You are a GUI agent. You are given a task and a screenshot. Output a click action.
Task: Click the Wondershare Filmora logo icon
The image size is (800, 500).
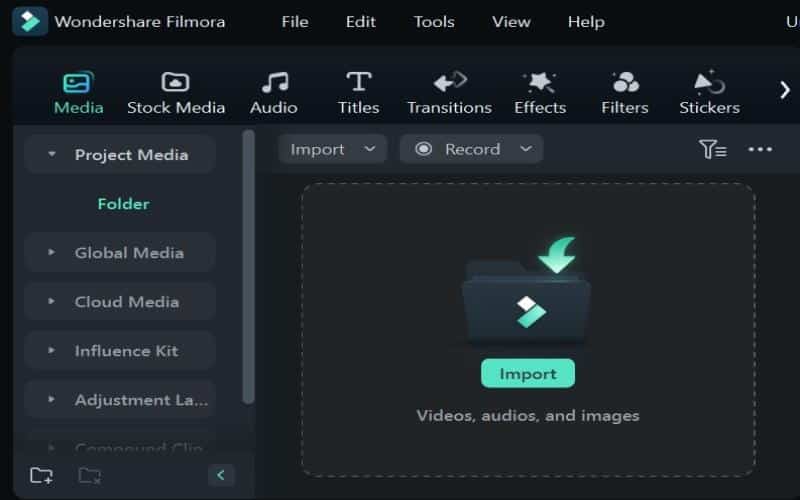[30, 21]
